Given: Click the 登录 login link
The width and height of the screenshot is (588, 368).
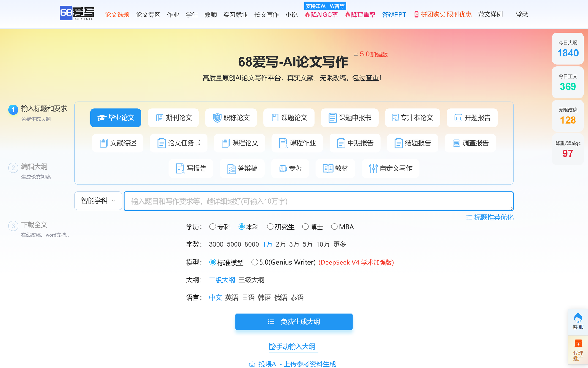Looking at the screenshot, I should [x=522, y=14].
